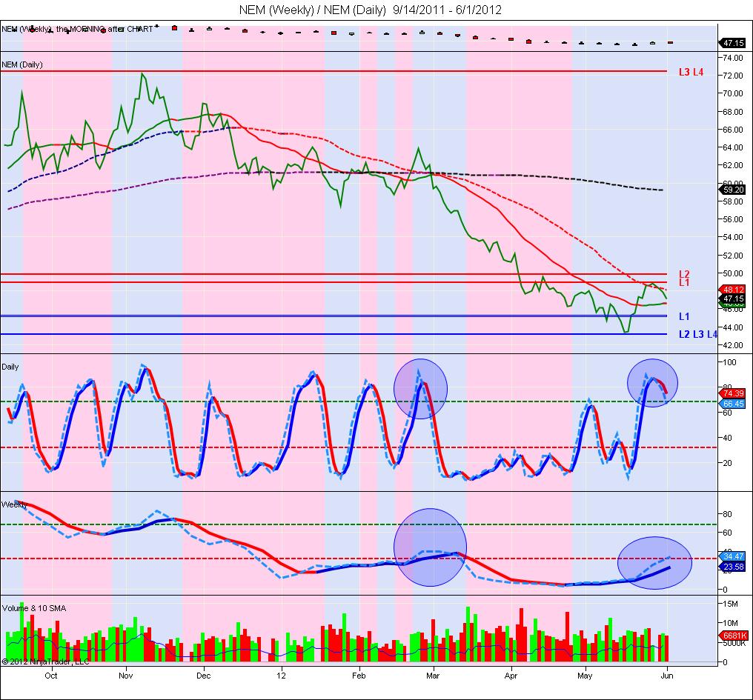Select the Daily stochastic circle near March

[x=421, y=389]
